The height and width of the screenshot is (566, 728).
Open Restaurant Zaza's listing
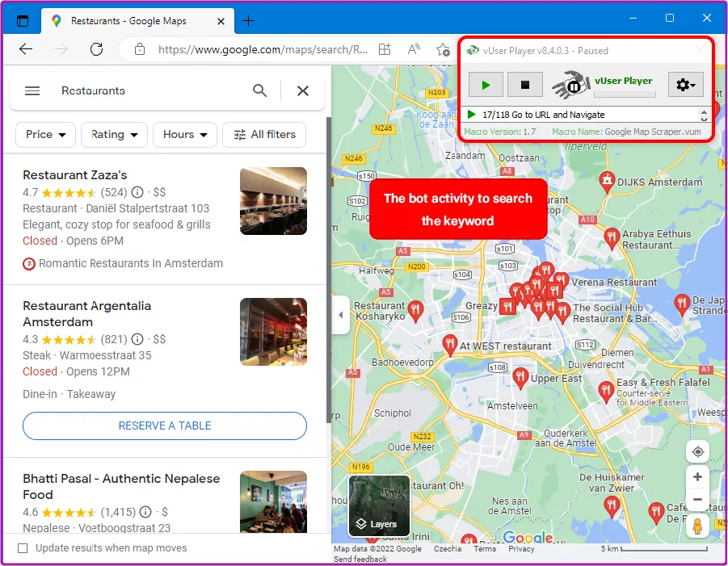click(x=75, y=175)
